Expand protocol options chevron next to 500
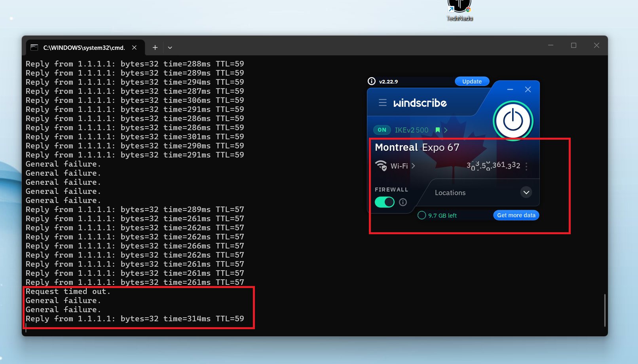Image resolution: width=638 pixels, height=364 pixels. pos(446,130)
